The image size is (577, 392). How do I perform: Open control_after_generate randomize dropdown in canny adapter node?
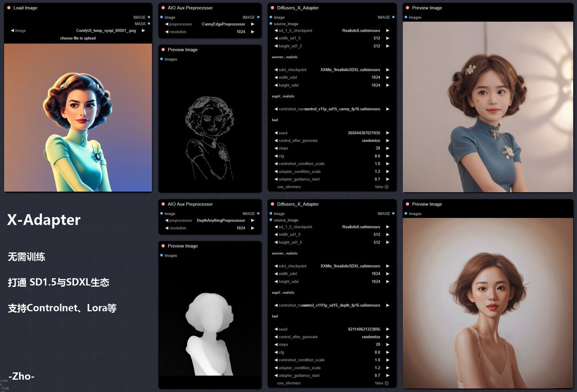point(332,140)
